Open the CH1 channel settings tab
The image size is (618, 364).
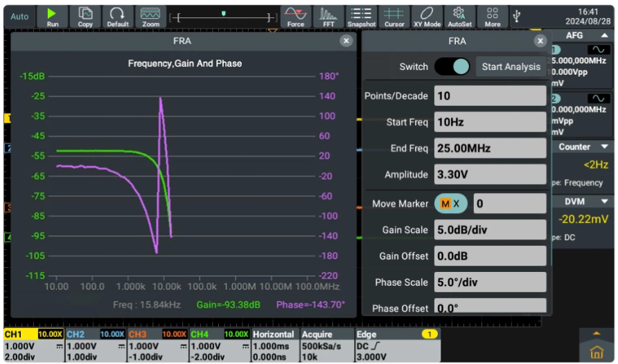(33, 345)
